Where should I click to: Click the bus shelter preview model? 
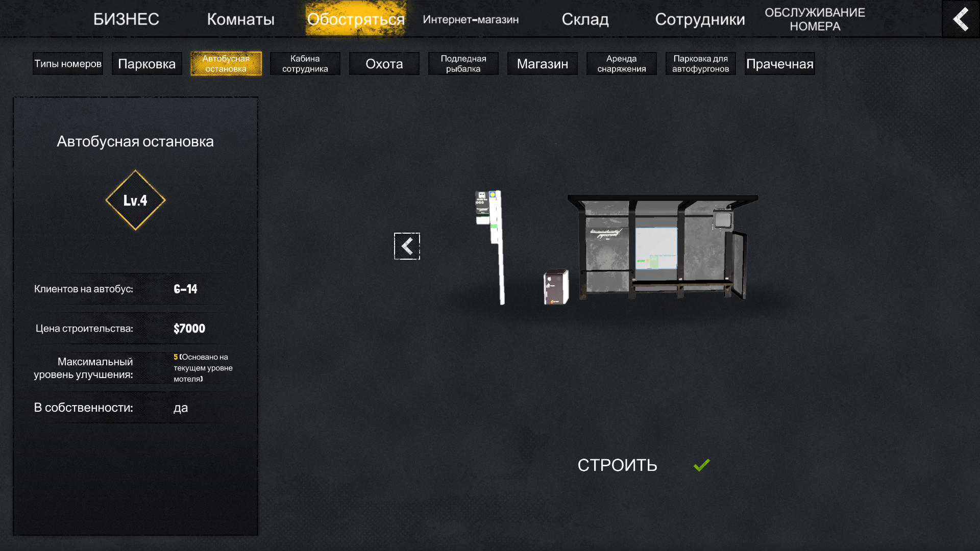point(663,246)
